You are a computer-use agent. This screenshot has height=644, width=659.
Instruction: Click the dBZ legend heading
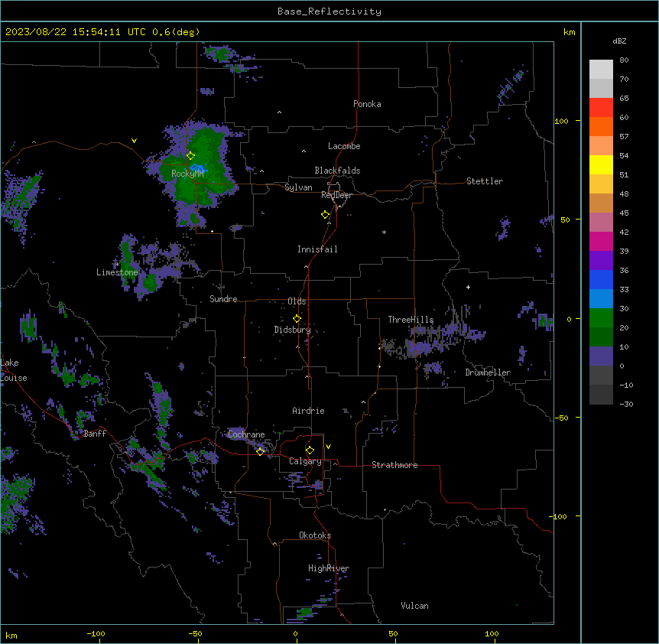pyautogui.click(x=619, y=41)
